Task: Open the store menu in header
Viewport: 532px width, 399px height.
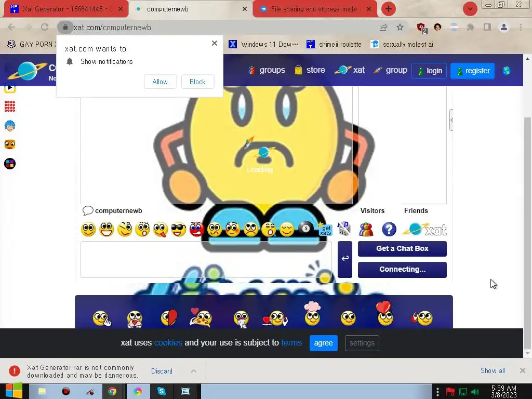Action: [x=310, y=70]
